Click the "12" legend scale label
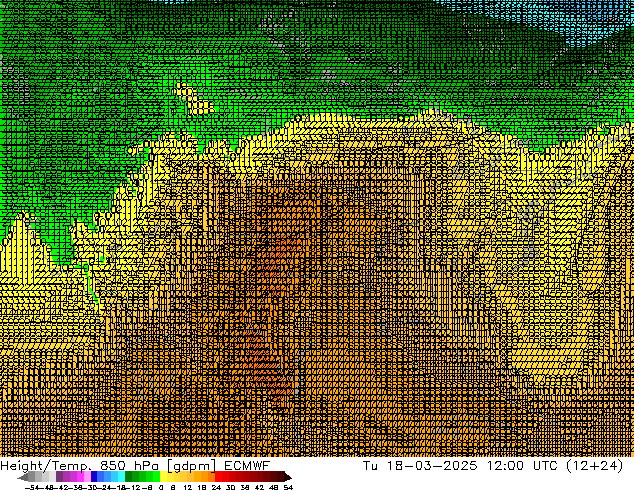 tap(188, 487)
